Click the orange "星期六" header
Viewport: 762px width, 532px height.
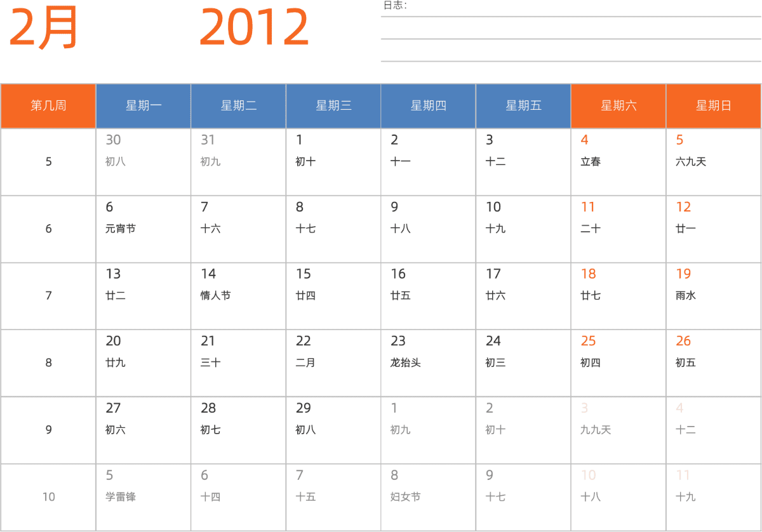pyautogui.click(x=618, y=106)
